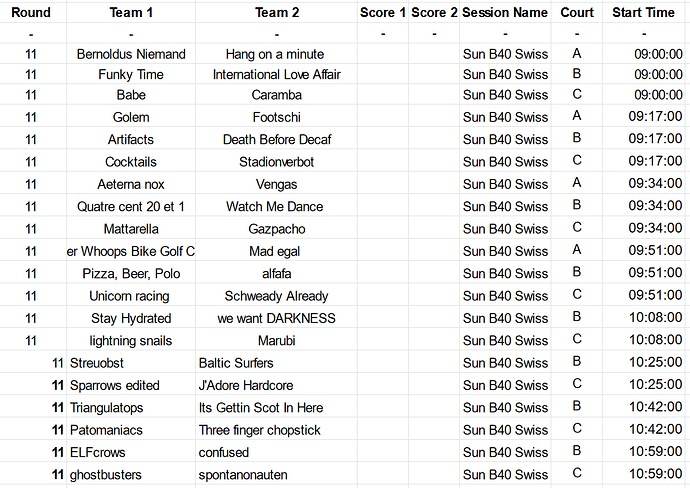Select the Score 1 header cell
The image size is (690, 488).
click(383, 12)
